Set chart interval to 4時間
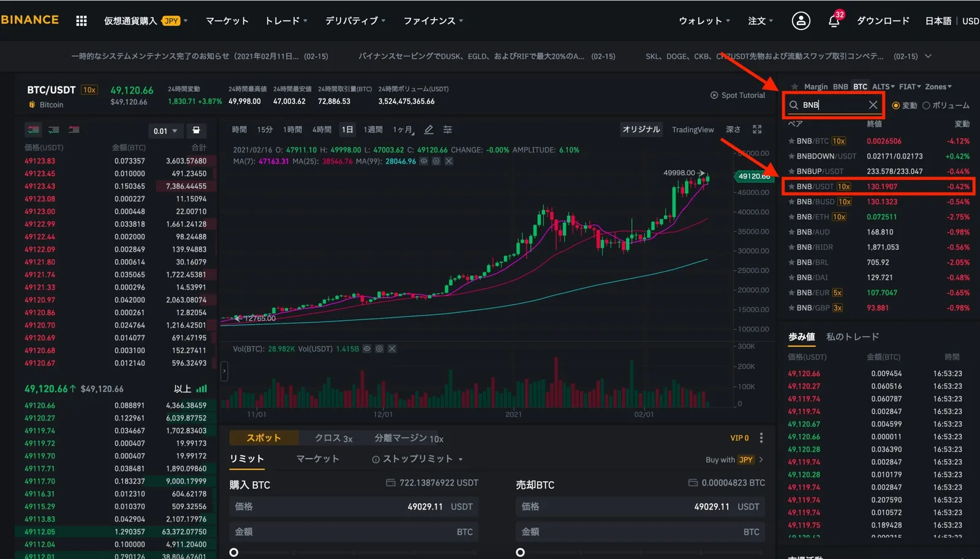 (322, 130)
